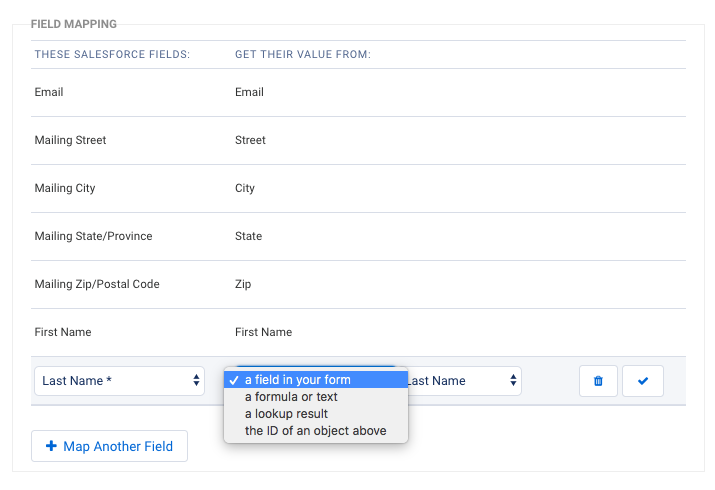
Task: Click the 'Get Their Value From' header
Action: [303, 54]
